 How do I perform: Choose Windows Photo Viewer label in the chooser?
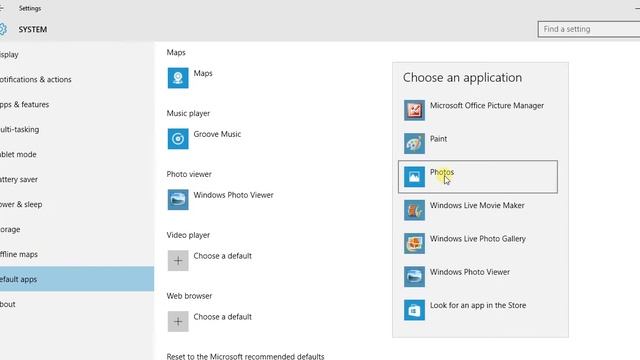(470, 272)
